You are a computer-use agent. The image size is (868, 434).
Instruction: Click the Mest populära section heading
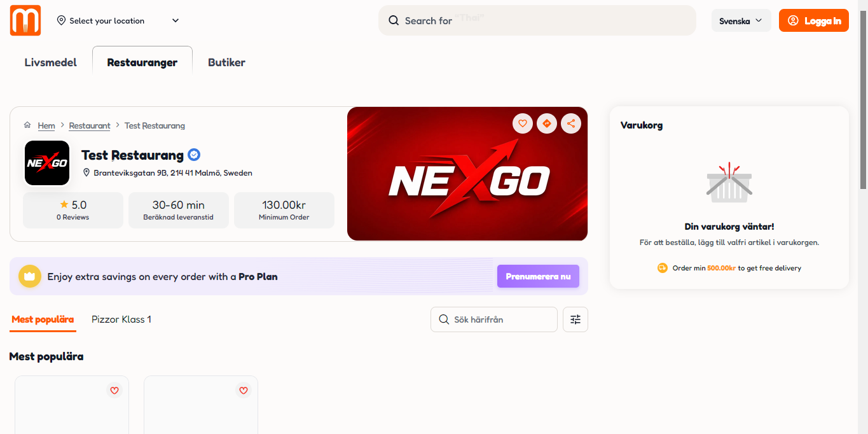click(x=46, y=356)
